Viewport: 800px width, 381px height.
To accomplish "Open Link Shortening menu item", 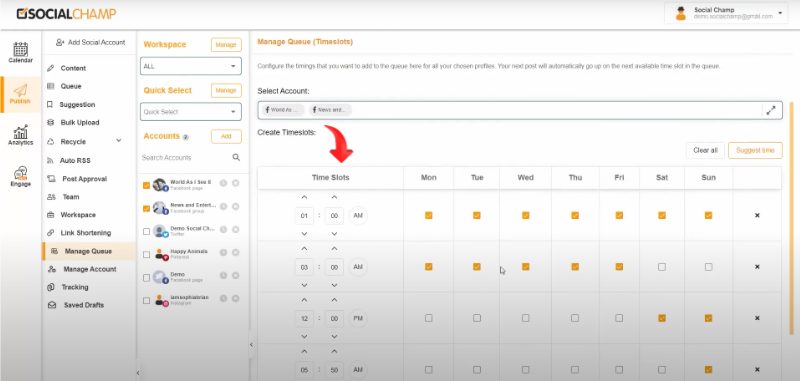I will (86, 233).
